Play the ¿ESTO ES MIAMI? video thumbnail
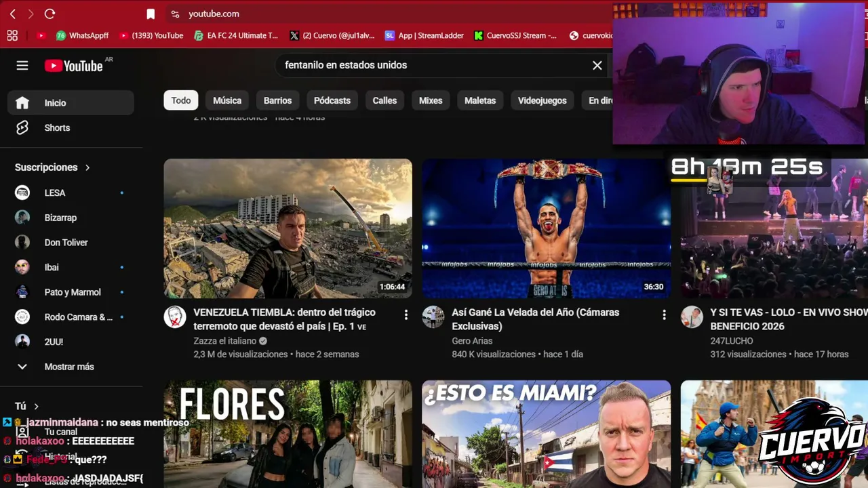The image size is (868, 488). click(547, 434)
